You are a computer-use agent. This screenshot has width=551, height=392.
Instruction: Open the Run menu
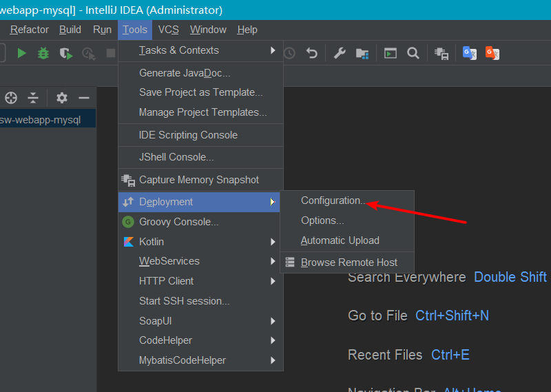102,30
